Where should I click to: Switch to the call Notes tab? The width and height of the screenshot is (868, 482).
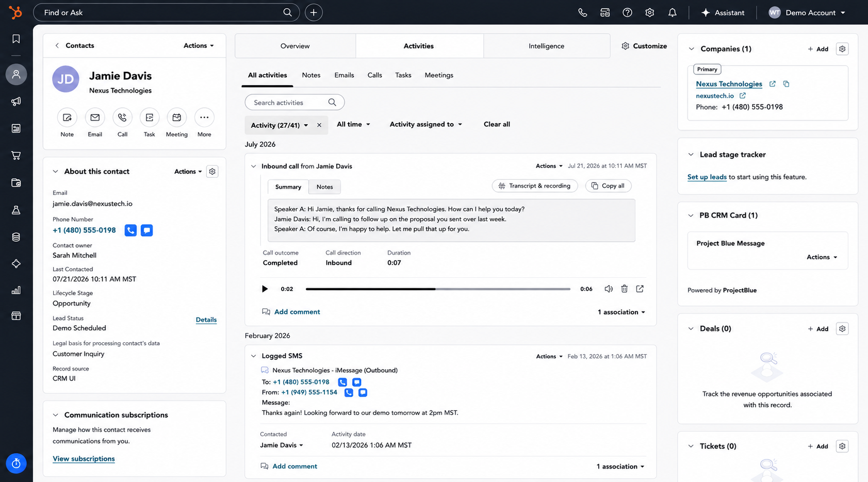325,187
